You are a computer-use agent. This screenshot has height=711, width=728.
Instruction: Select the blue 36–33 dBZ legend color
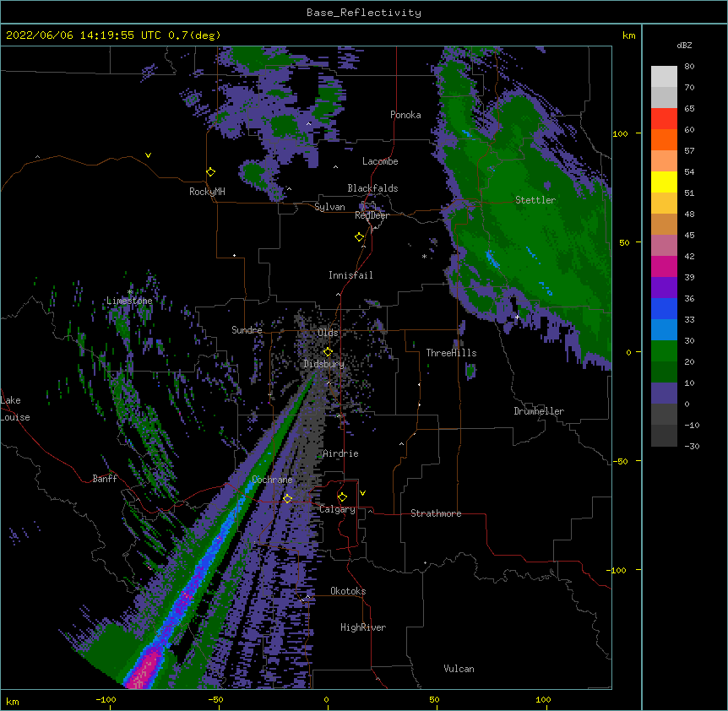click(664, 308)
